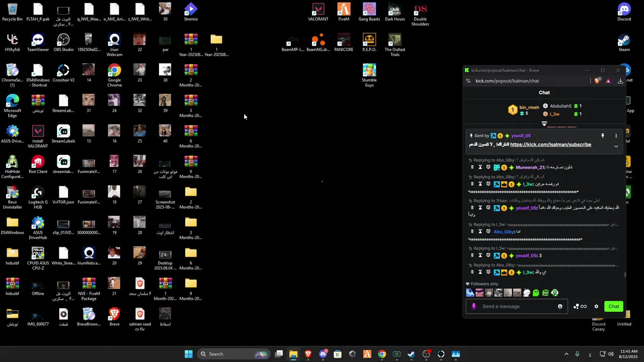Toggle the microphone icon in system tray

tap(577, 354)
